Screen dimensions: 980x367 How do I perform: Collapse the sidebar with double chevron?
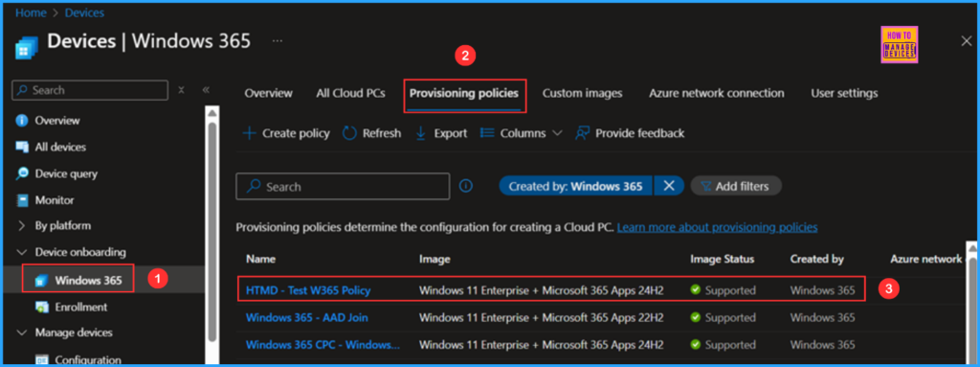[x=206, y=90]
